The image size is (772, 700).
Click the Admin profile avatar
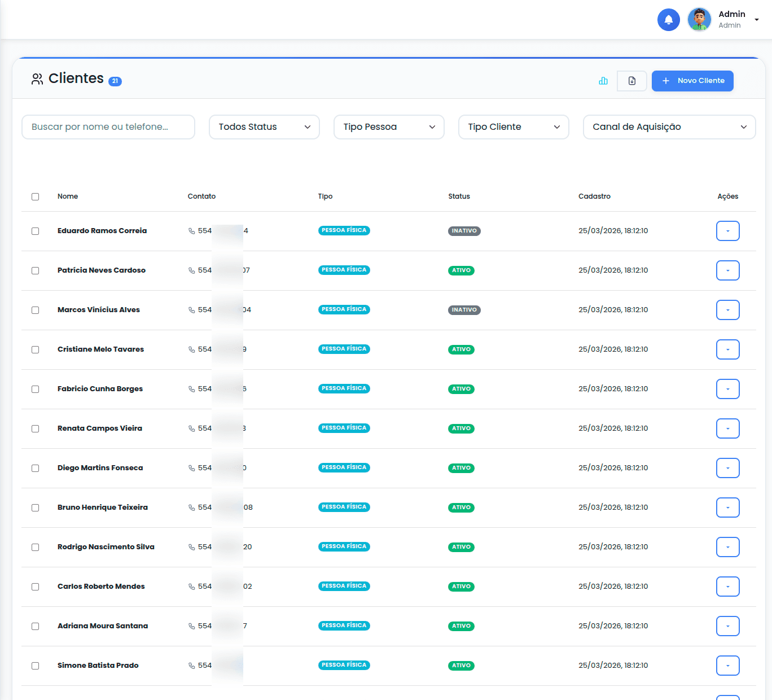click(x=699, y=20)
